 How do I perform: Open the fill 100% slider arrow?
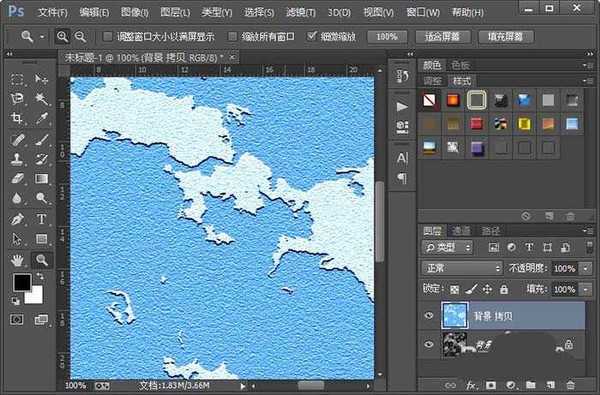point(586,289)
